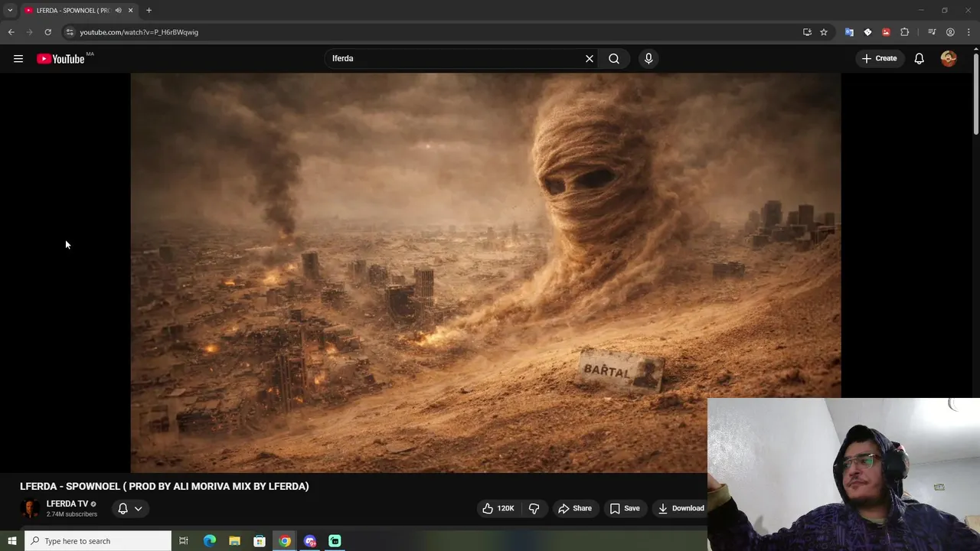Mute the tab via speaker icon
The width and height of the screenshot is (980, 551).
[119, 10]
